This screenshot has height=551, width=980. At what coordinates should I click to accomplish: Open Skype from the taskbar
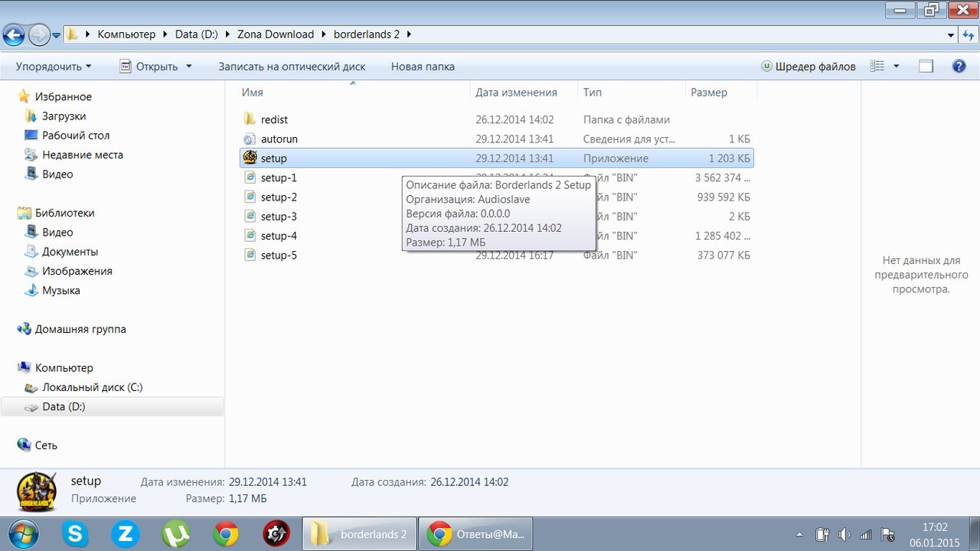coord(75,533)
